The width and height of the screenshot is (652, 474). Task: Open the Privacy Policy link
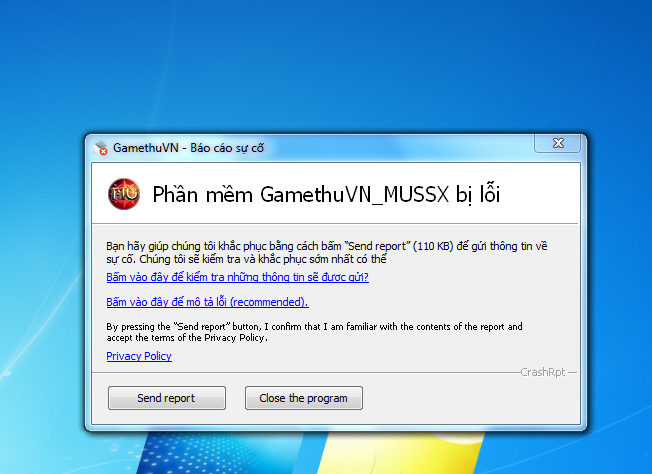(139, 356)
